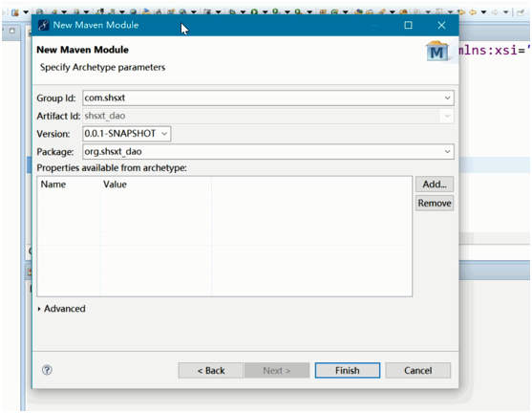The image size is (532, 413).
Task: Close the New Maven Module dialog
Action: pyautogui.click(x=441, y=25)
